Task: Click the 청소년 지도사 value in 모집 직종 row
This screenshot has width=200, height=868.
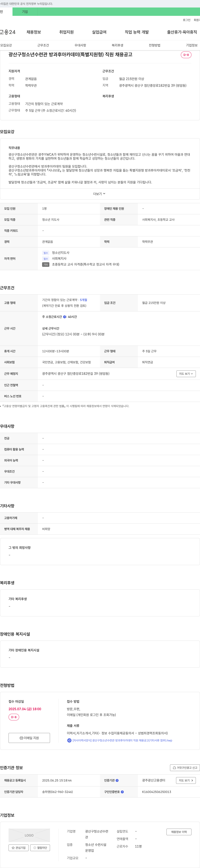Action: coord(50,220)
